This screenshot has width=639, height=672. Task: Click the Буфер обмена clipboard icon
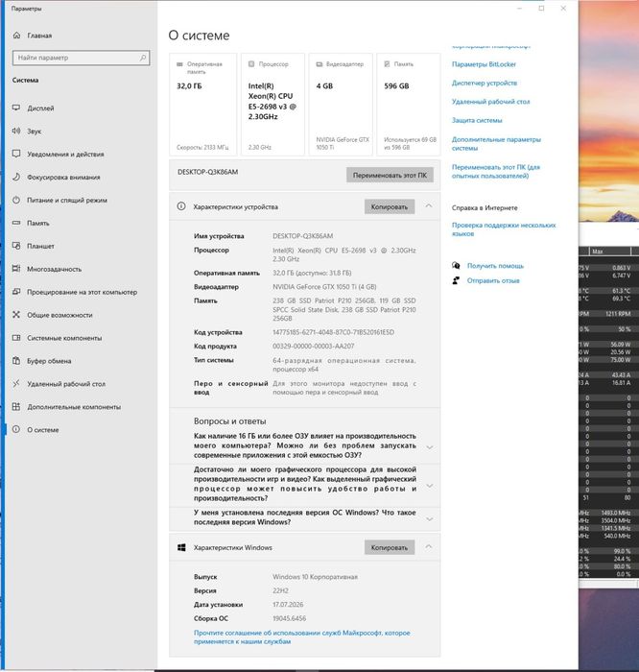(x=16, y=360)
